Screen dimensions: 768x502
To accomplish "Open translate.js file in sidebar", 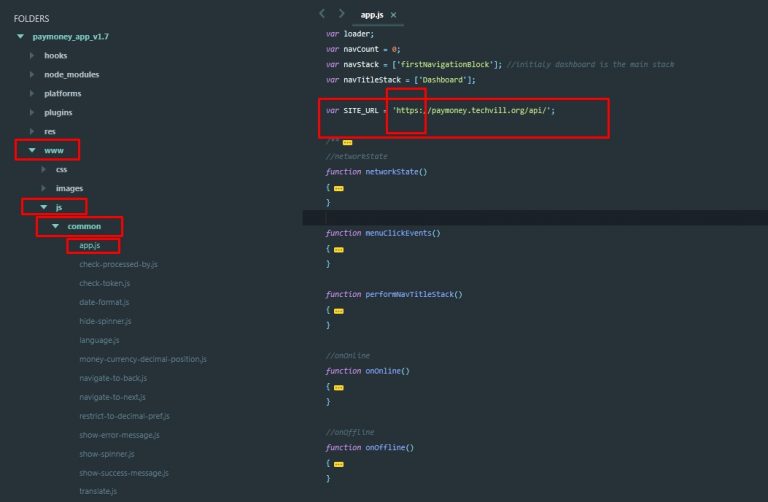I will click(x=100, y=491).
